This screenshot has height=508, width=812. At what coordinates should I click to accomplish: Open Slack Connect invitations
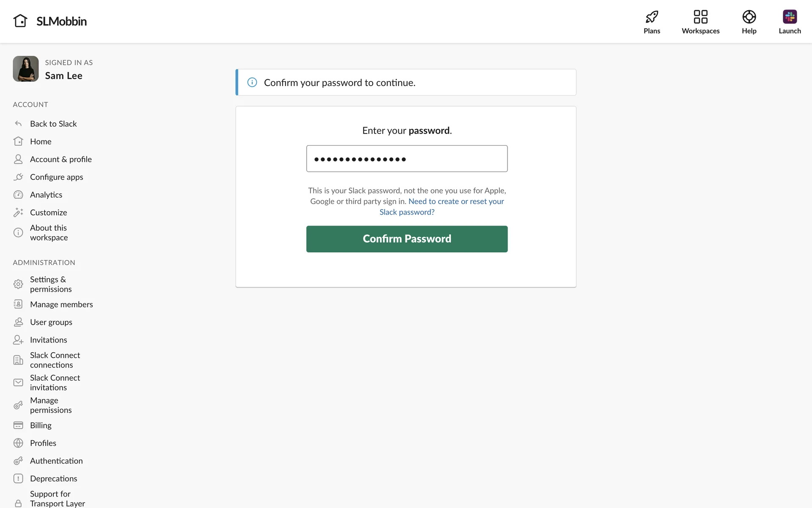coord(55,382)
